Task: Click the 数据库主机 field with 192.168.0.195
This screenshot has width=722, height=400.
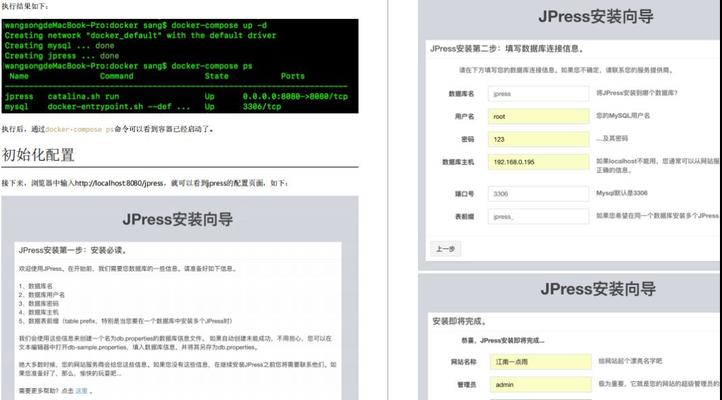Action: 538,162
